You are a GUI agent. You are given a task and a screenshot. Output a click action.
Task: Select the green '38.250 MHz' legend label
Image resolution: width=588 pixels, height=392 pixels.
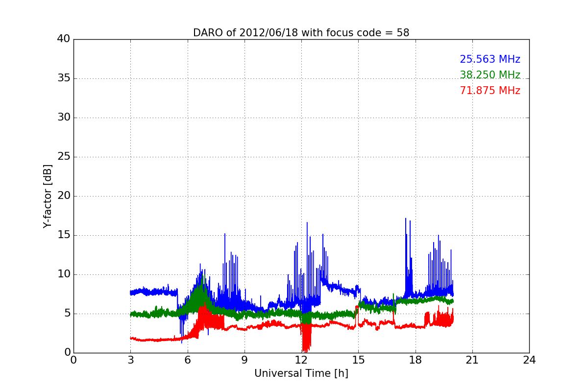click(490, 75)
